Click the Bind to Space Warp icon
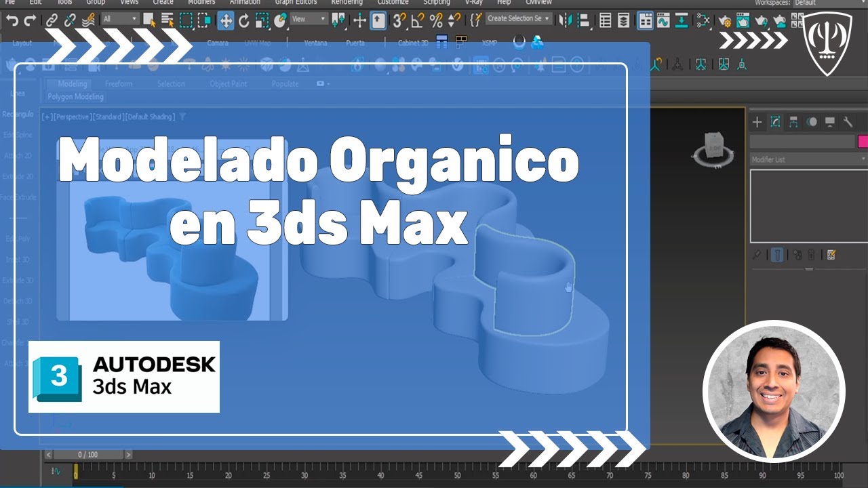Image resolution: width=868 pixels, height=488 pixels. coord(88,20)
